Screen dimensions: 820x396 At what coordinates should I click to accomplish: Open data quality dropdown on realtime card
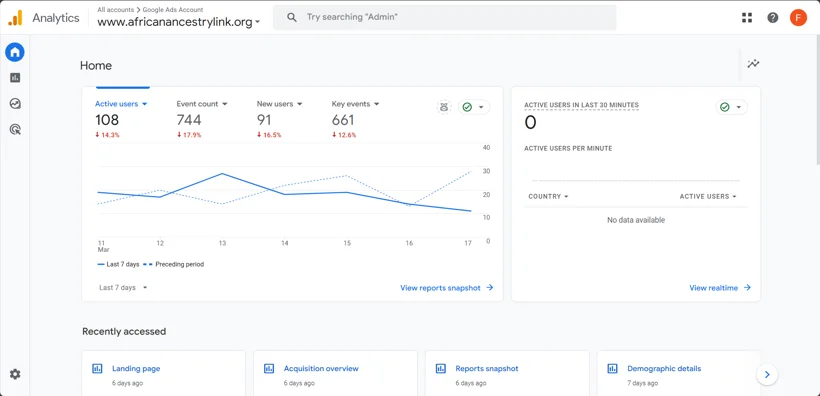coord(732,107)
